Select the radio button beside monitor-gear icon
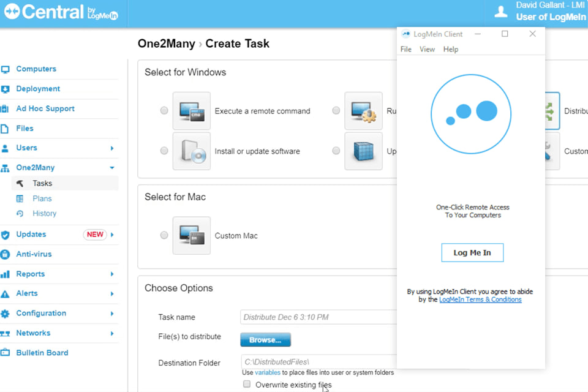Viewport: 588px width, 392px height. pos(336,111)
